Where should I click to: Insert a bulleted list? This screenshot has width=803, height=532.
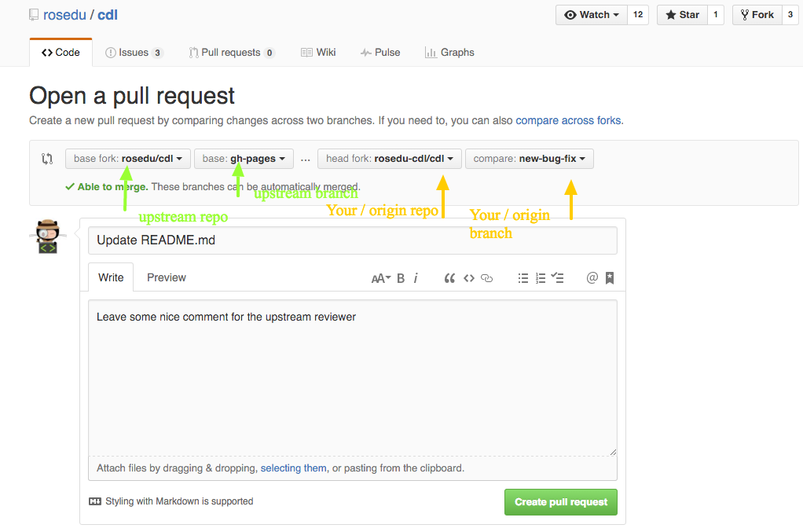[522, 278]
